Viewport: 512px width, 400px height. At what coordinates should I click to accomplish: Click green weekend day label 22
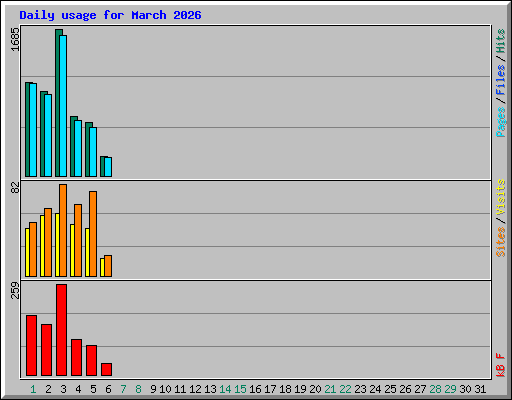(345, 389)
